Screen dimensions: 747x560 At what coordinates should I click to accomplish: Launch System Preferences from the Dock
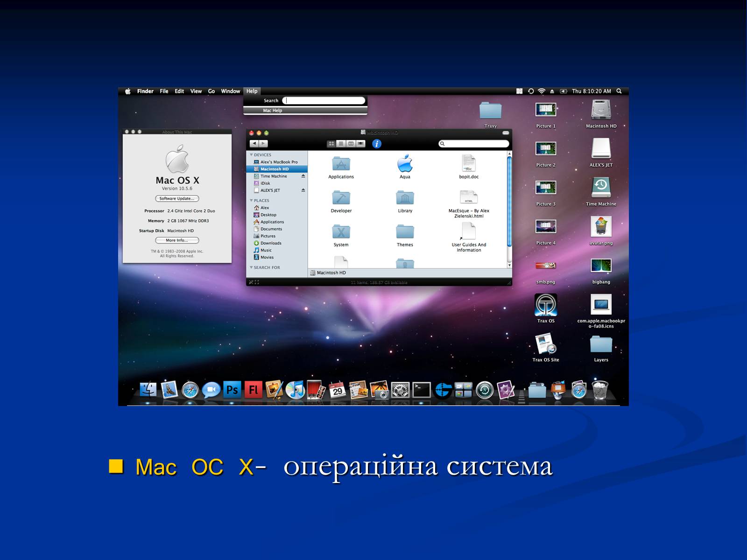pos(400,390)
